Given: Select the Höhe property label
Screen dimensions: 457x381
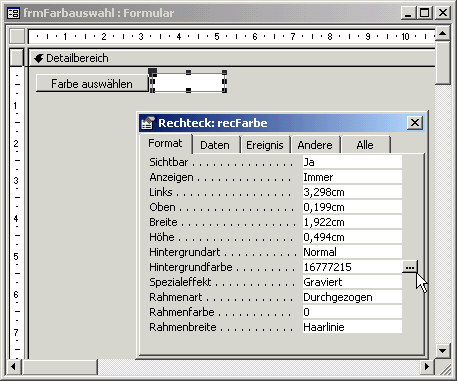Looking at the screenshot, I should (x=162, y=237).
